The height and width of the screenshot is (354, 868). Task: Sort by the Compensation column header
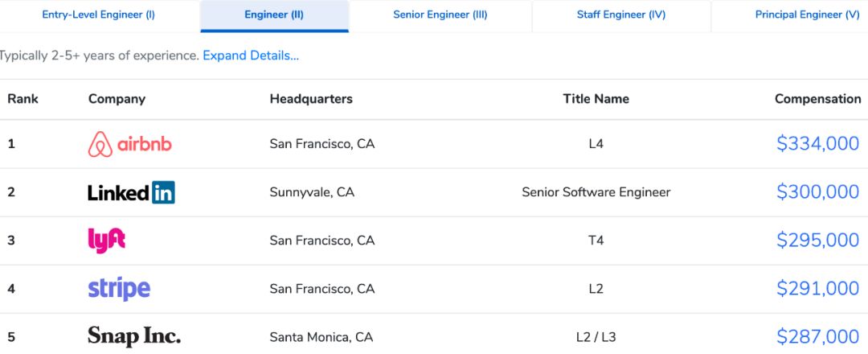click(x=817, y=99)
